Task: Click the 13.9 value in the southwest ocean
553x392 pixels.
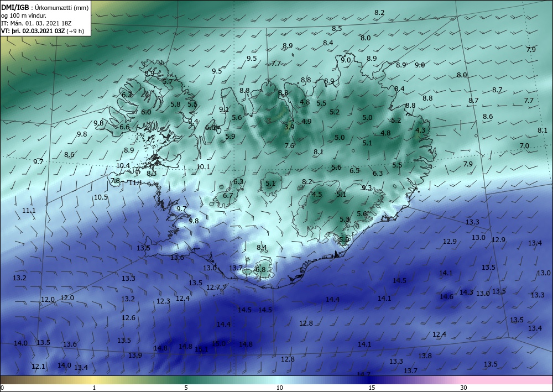Action: [135, 355]
